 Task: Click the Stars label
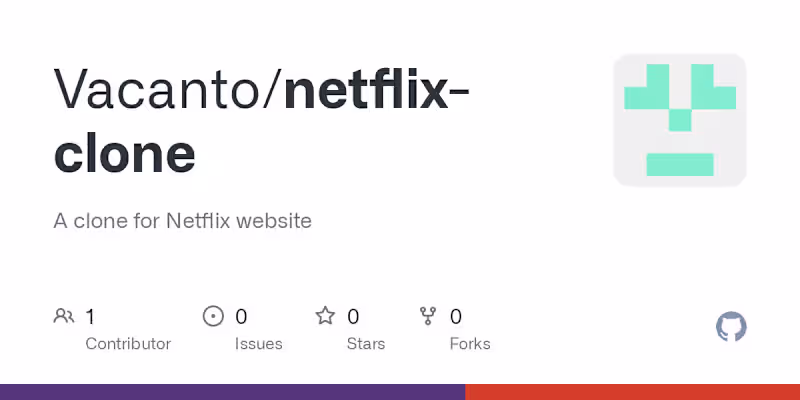(367, 344)
